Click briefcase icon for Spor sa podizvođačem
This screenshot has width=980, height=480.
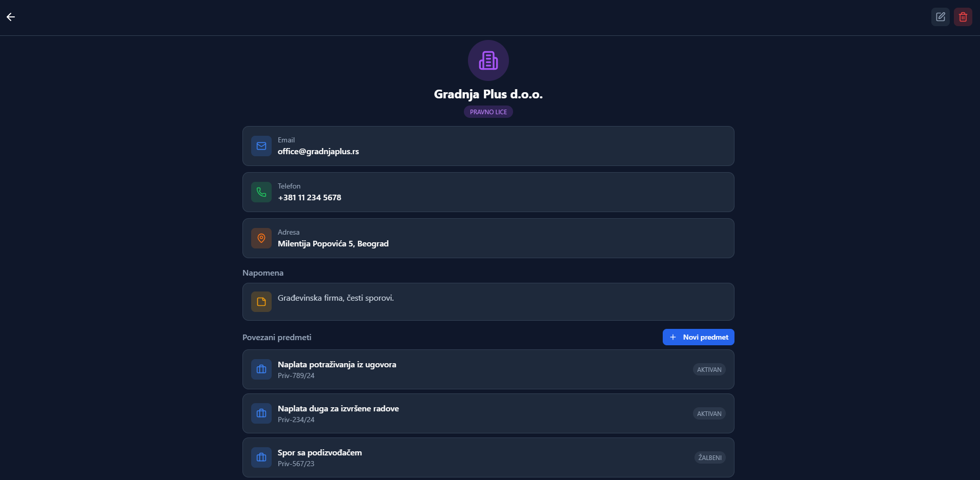pyautogui.click(x=261, y=457)
